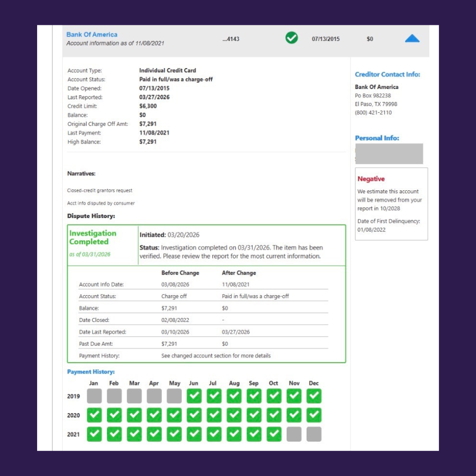Select the Personal Info heading
476x476 pixels.
tap(377, 138)
